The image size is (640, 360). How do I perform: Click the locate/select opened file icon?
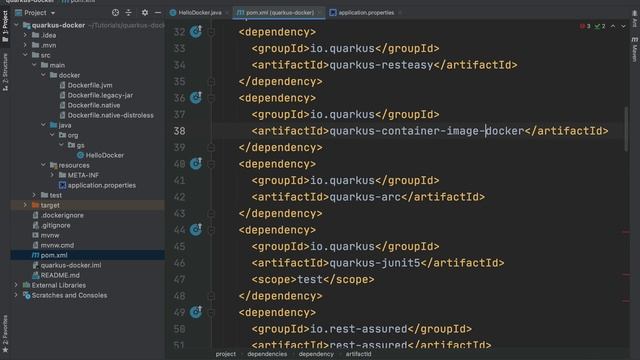coord(116,13)
